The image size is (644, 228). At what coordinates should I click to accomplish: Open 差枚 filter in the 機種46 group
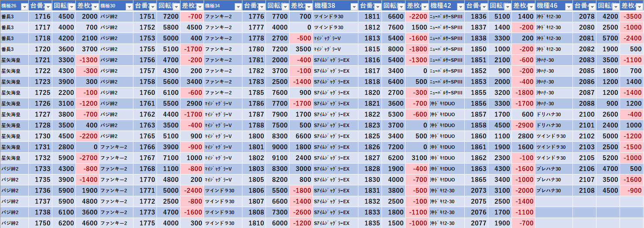pos(639,7)
